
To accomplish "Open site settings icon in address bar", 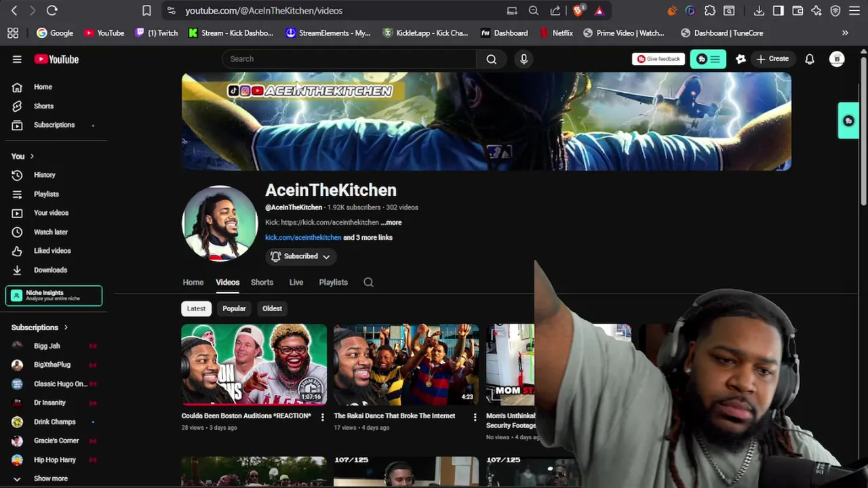I will click(x=171, y=10).
